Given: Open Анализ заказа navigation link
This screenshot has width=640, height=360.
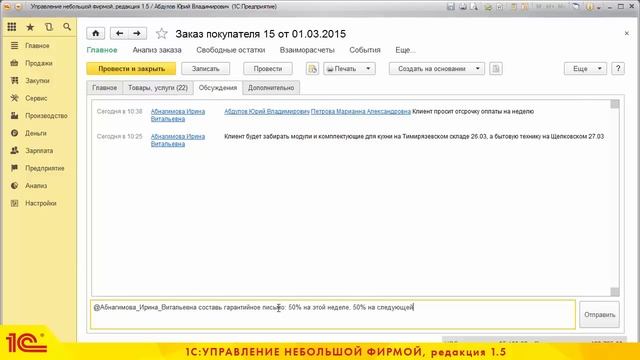Looking at the screenshot, I should pyautogui.click(x=157, y=50).
